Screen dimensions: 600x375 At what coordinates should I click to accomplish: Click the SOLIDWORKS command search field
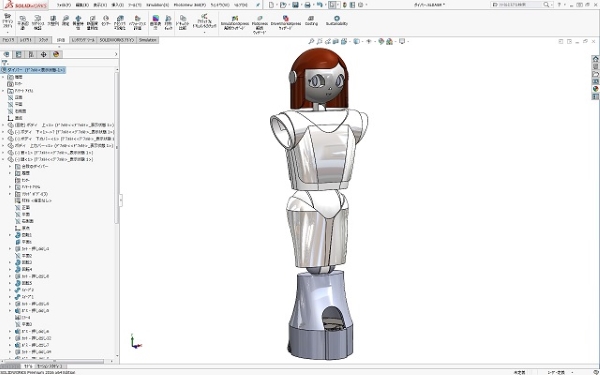click(521, 5)
